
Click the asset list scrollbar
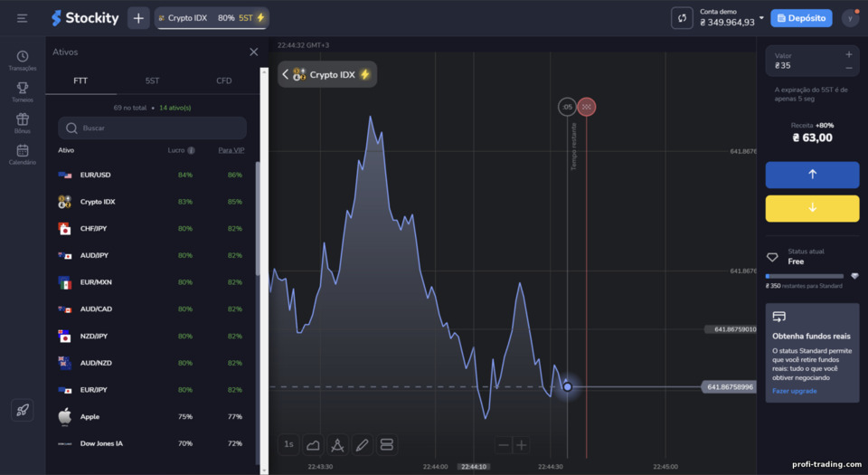click(258, 218)
